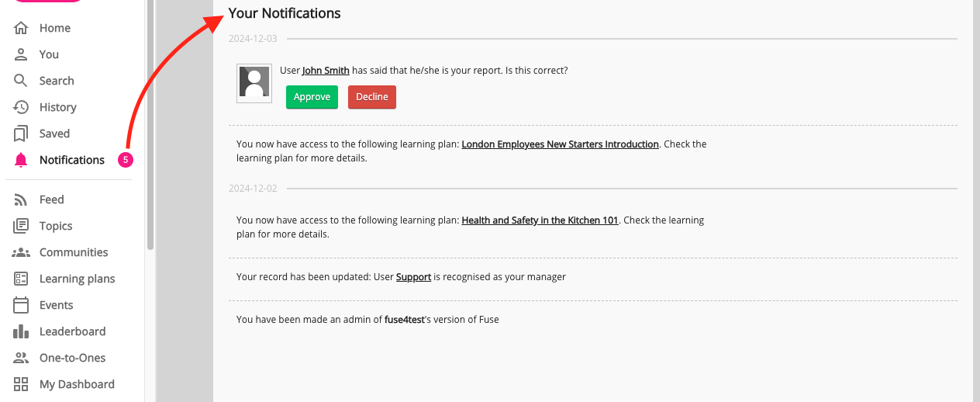
Task: Open the Feed RSS icon
Action: (21, 199)
